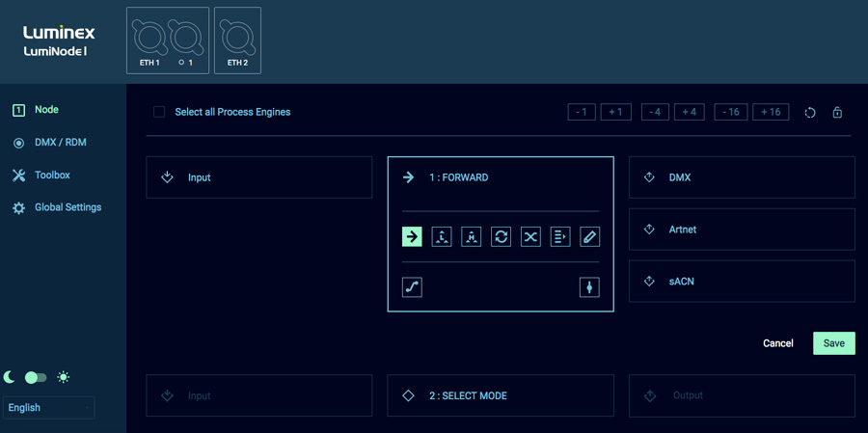Open Global Settings in the sidebar
868x433 pixels.
(68, 207)
